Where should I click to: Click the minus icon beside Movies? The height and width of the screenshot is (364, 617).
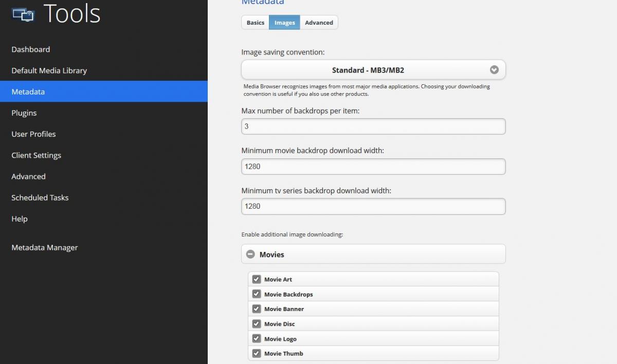click(x=250, y=254)
